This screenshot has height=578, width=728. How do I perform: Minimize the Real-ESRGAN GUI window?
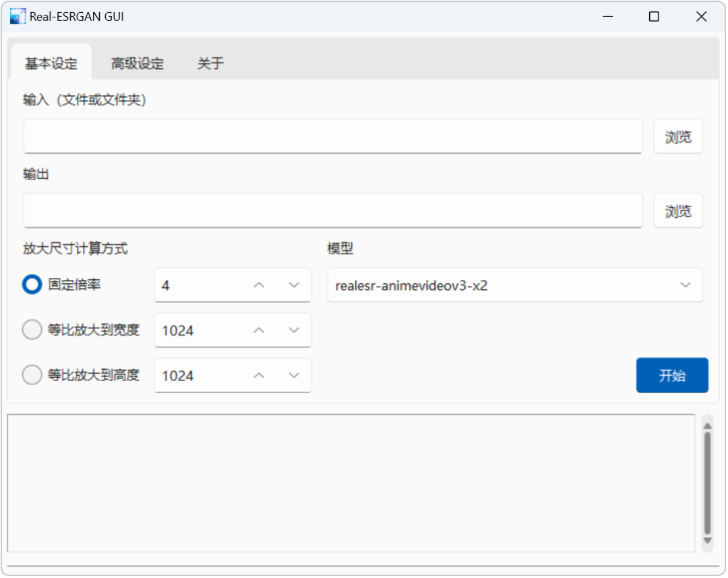coord(608,17)
